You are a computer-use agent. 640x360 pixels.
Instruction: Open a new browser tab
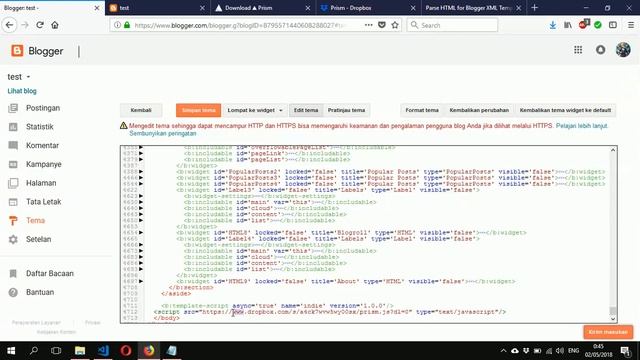pos(534,8)
